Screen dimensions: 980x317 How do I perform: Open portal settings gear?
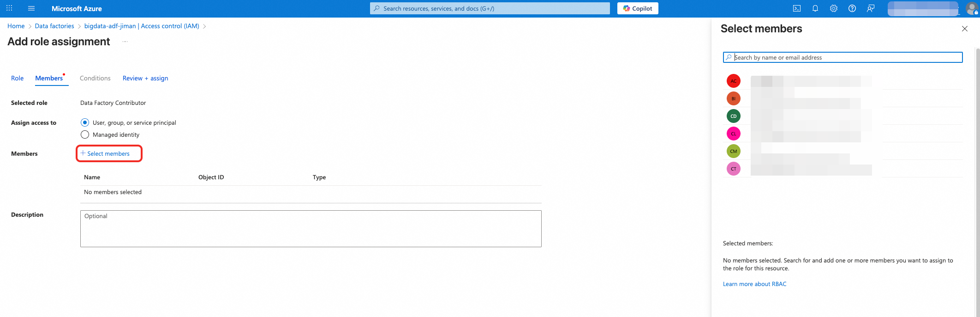coord(834,8)
